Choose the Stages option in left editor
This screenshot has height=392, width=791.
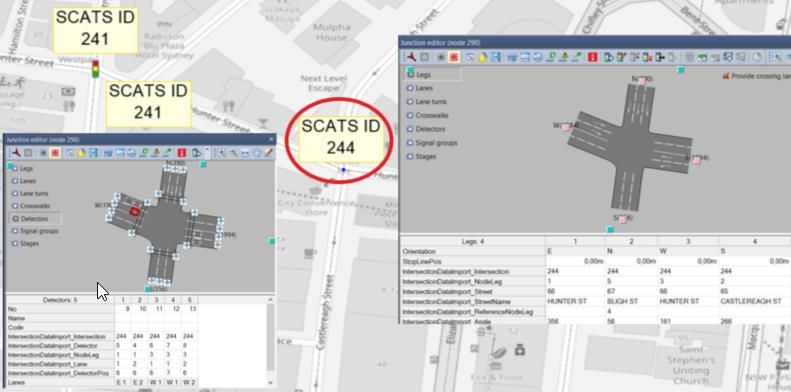(x=25, y=243)
